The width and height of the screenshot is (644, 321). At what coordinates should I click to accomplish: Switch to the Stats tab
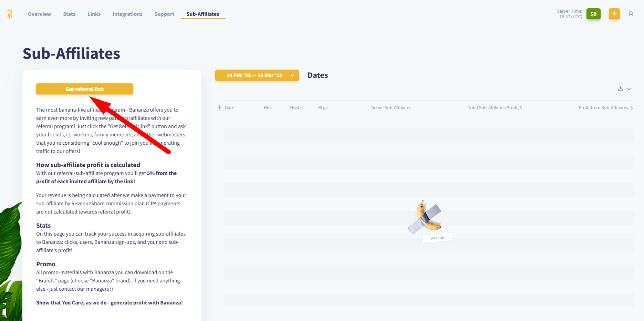coord(69,14)
